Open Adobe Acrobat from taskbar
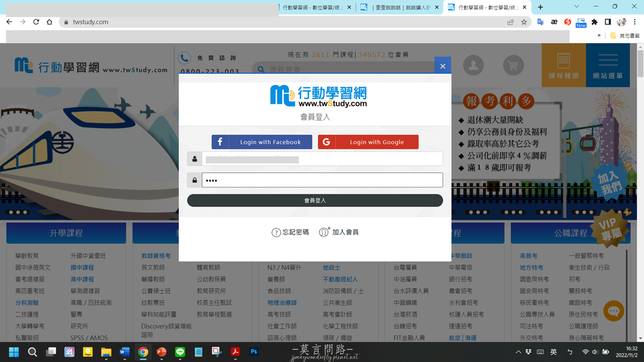Screen dimensions: 644x362 pos(235,352)
